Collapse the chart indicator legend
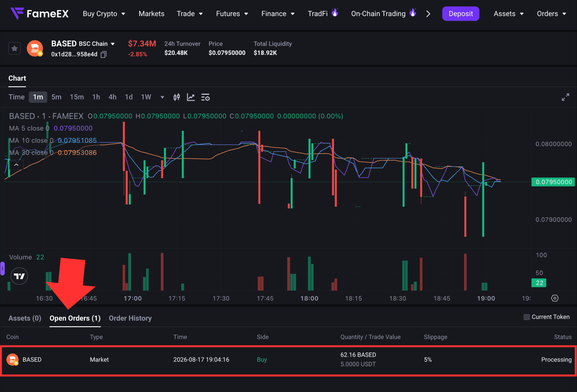The image size is (577, 392). click(16, 165)
